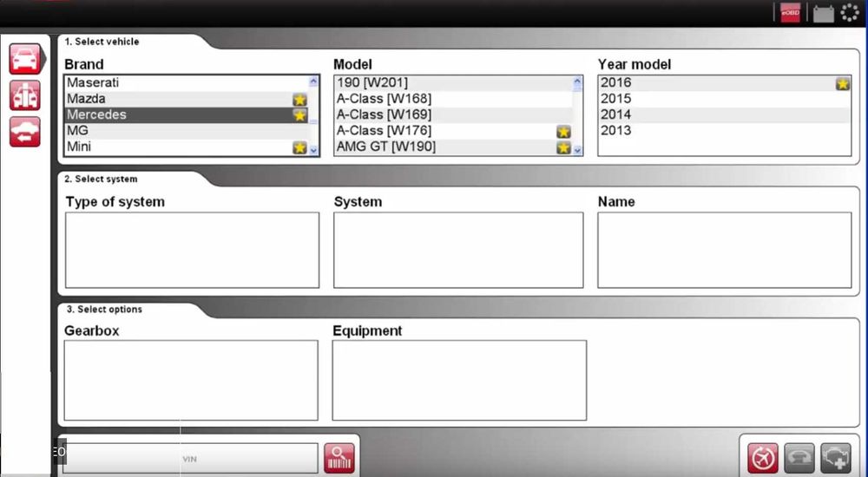Click the Model list scroll-up arrow

coord(577,82)
